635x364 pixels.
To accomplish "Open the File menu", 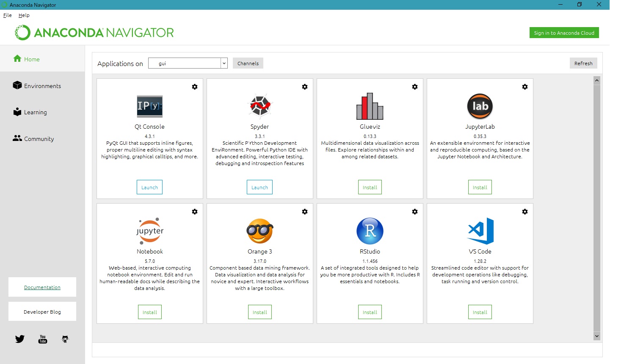I will click(7, 15).
